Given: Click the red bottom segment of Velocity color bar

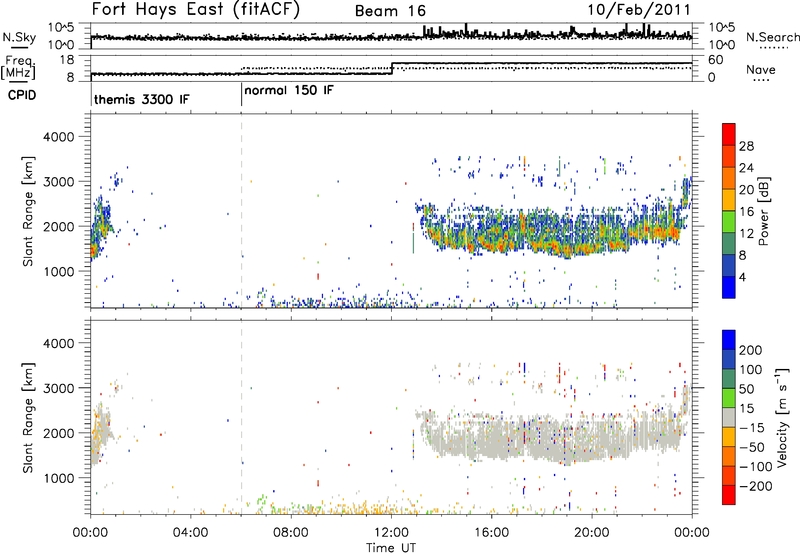Looking at the screenshot, I should (x=729, y=495).
